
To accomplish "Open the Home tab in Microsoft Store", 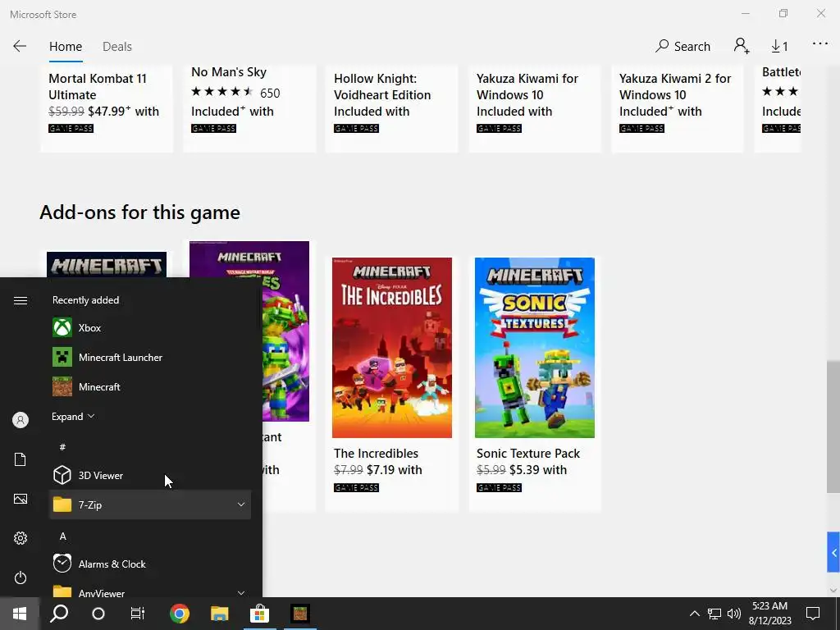I will [66, 47].
